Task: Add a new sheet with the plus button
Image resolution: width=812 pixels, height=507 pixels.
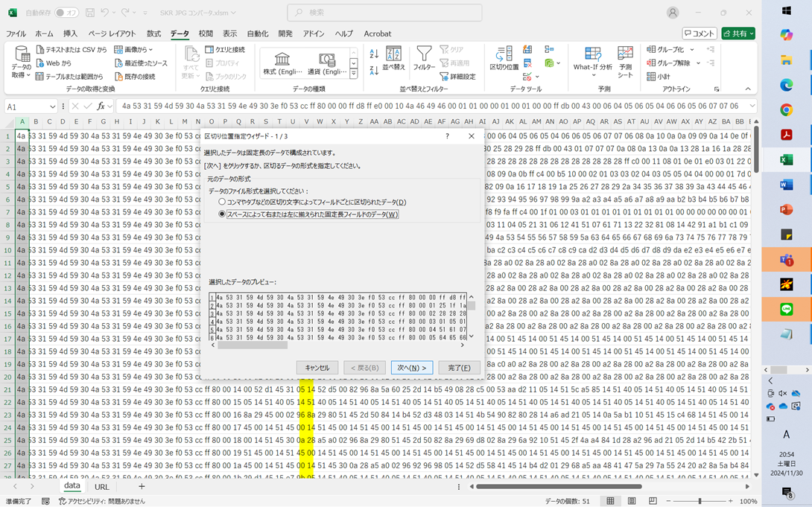Action: (142, 486)
